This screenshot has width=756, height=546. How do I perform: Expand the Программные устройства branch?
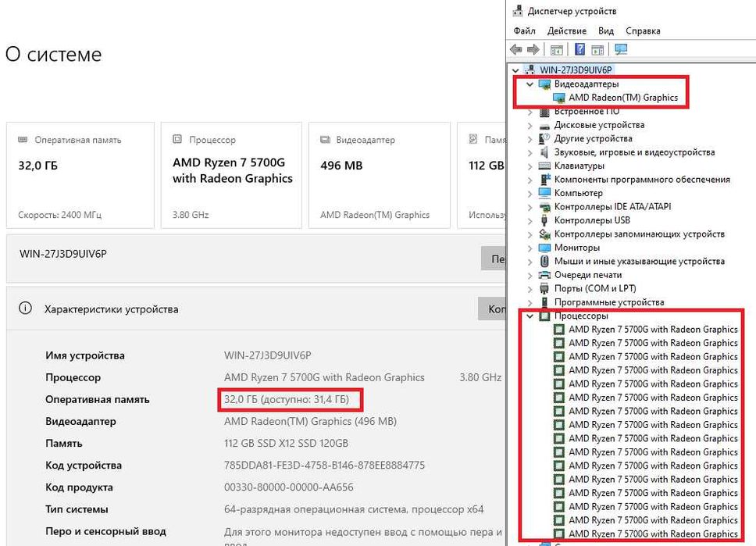(530, 302)
